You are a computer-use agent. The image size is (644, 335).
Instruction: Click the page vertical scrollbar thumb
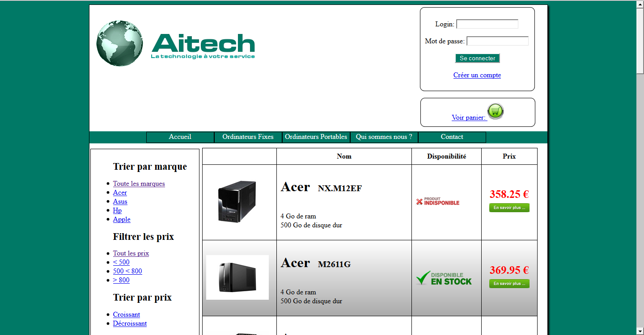point(640,40)
